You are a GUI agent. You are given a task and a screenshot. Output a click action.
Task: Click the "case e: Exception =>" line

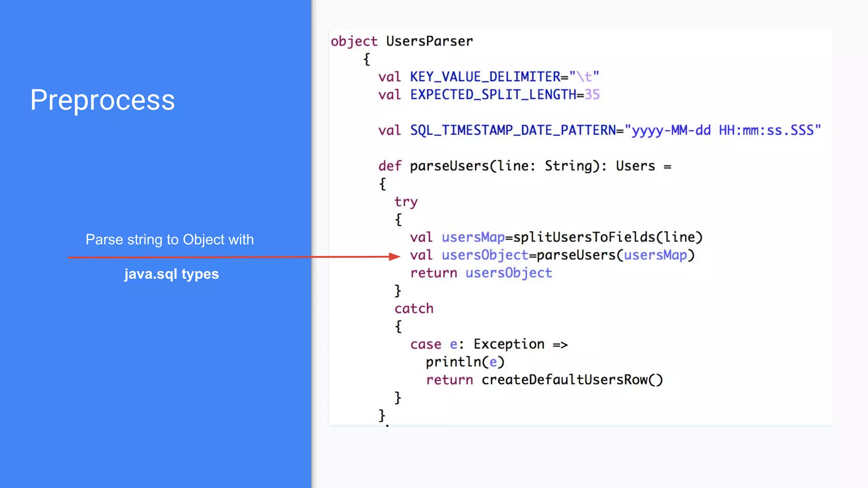pyautogui.click(x=489, y=344)
